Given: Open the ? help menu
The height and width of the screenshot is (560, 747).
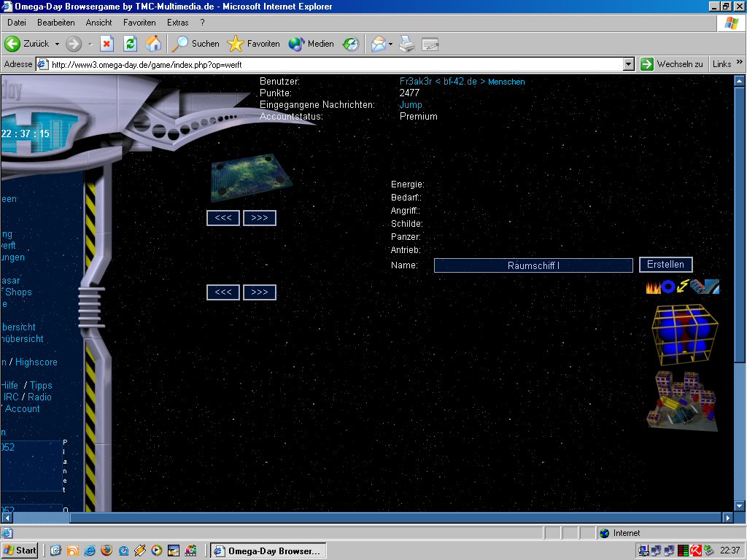Looking at the screenshot, I should (203, 23).
